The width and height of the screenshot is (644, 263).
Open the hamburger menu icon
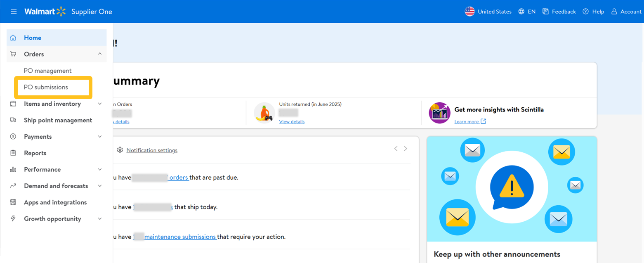tap(14, 12)
